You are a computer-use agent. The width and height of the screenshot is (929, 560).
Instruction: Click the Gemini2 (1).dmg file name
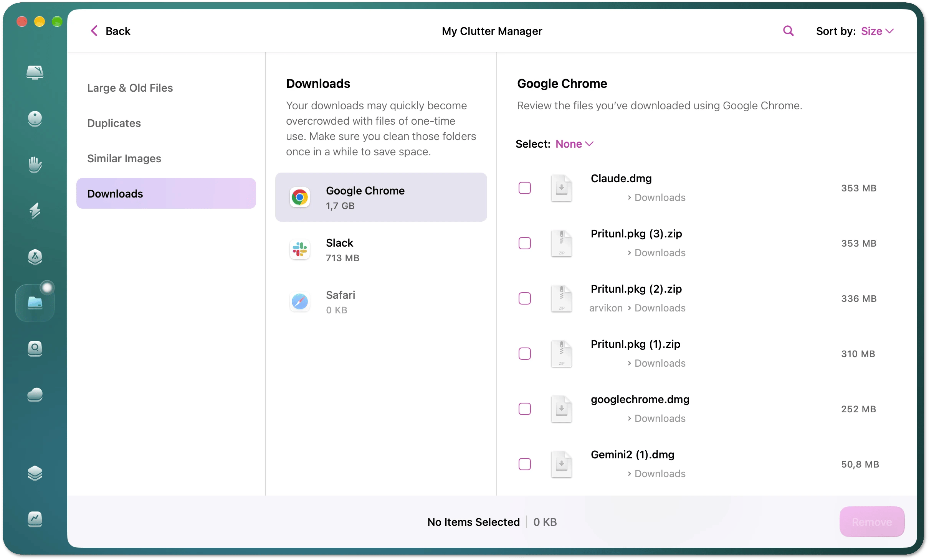point(632,455)
